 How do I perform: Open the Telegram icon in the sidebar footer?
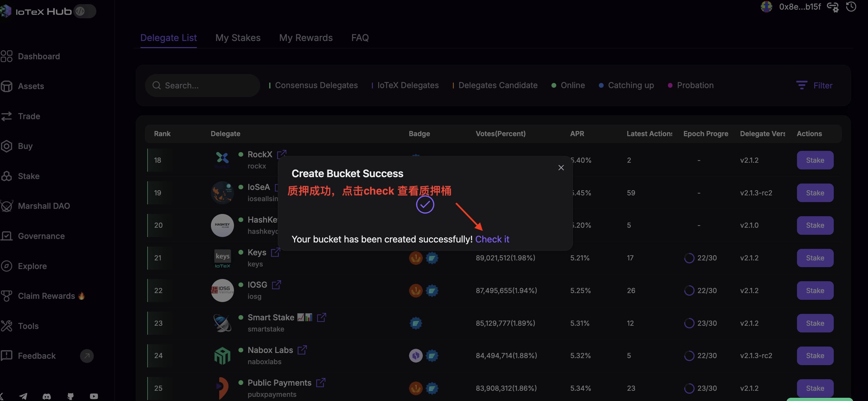pos(23,396)
